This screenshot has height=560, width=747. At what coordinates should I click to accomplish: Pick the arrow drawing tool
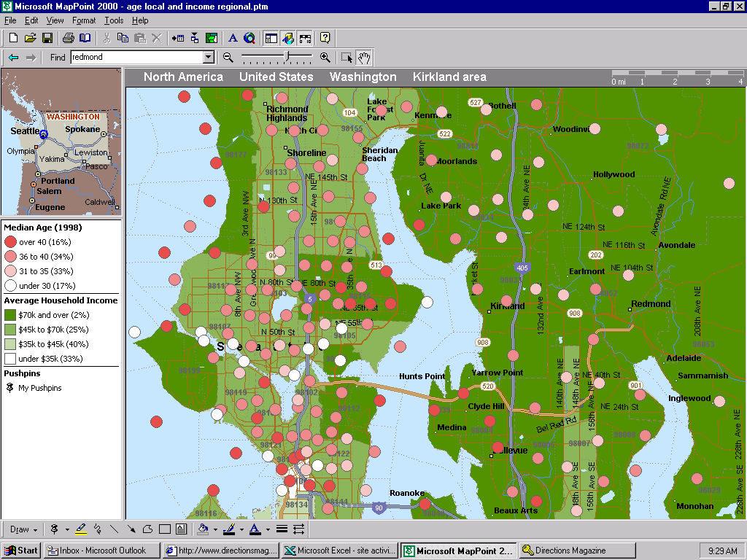pos(131,529)
